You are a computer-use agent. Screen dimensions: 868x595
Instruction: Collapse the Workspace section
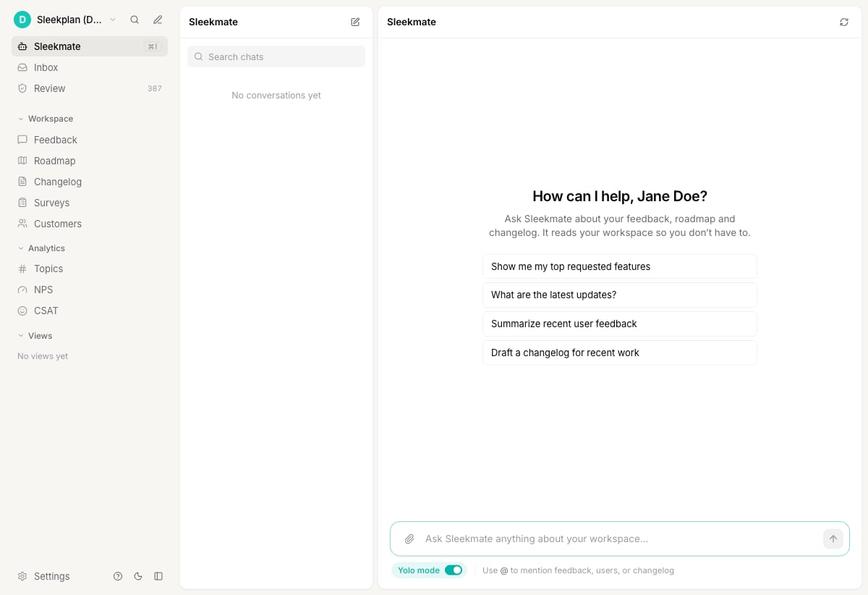tap(46, 119)
